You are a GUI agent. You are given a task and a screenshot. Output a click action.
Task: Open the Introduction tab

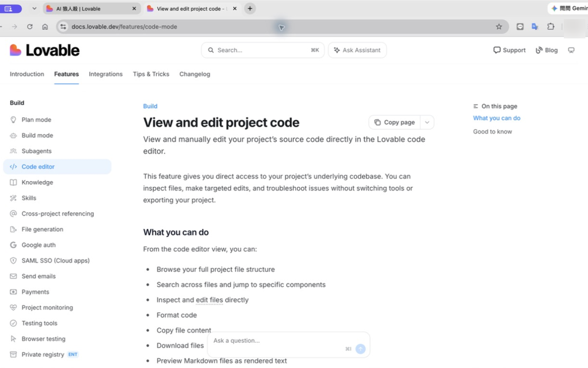click(x=27, y=74)
